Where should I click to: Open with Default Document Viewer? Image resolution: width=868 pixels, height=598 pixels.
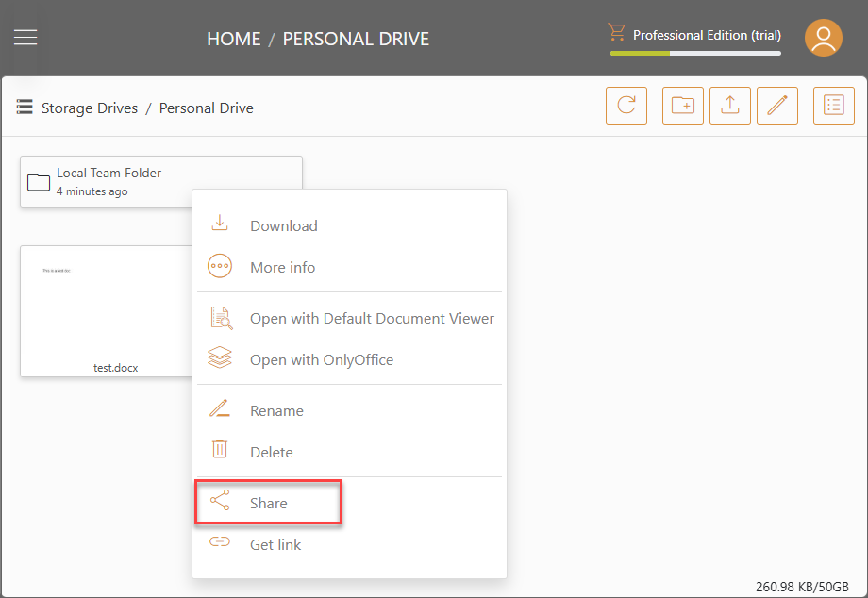(x=349, y=319)
